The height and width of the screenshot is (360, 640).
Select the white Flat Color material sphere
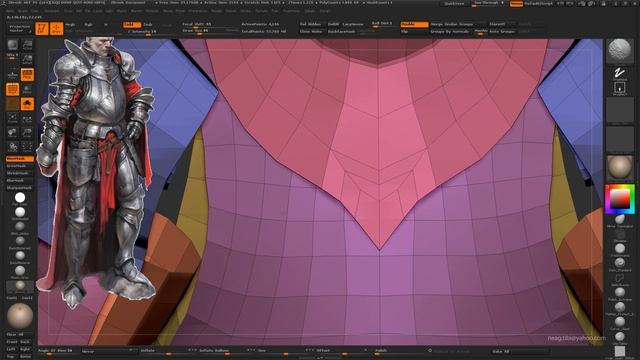tap(20, 198)
